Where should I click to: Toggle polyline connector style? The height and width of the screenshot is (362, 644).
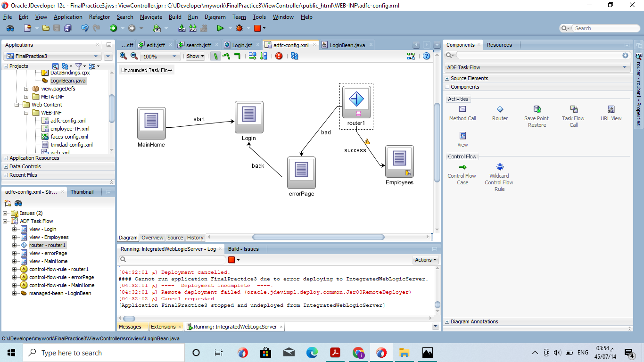pyautogui.click(x=226, y=56)
